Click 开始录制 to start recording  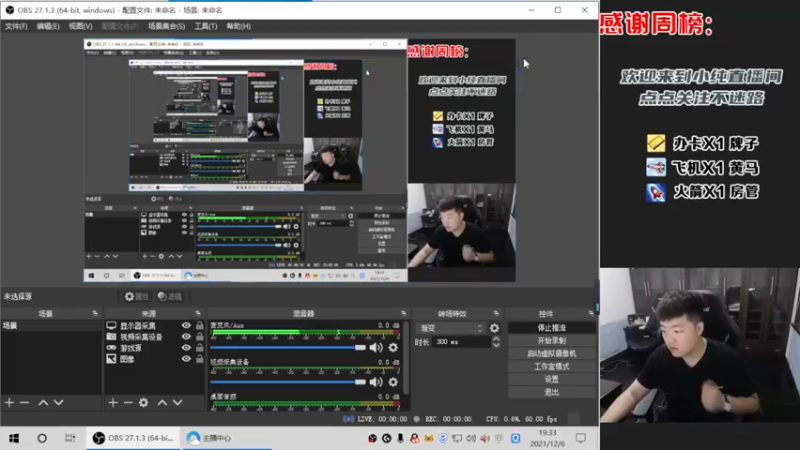[552, 340]
